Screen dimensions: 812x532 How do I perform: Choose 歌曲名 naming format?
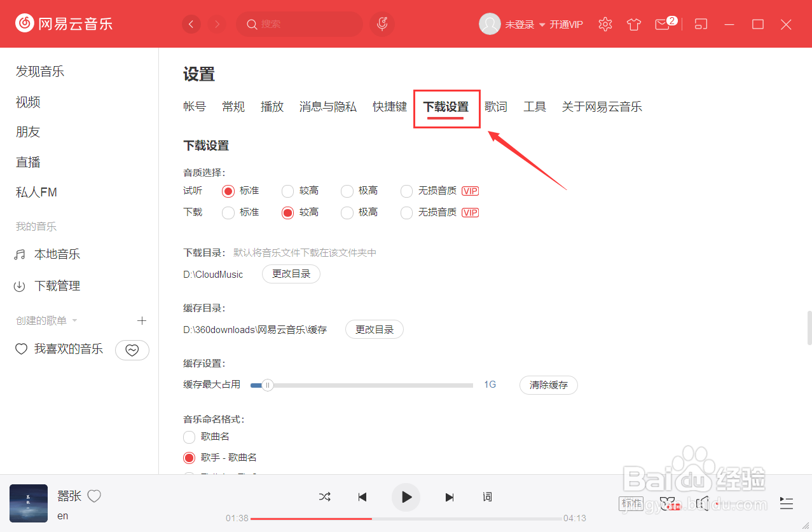189,437
